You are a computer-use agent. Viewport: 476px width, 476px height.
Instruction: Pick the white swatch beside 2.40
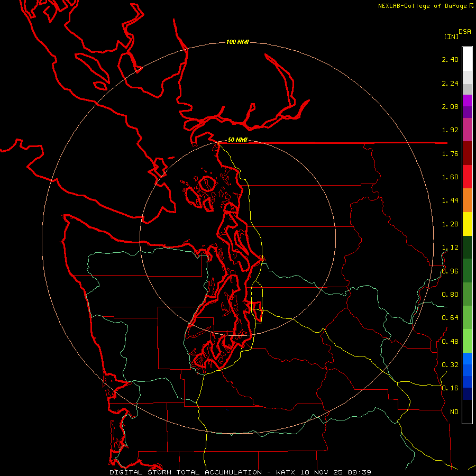(467, 59)
